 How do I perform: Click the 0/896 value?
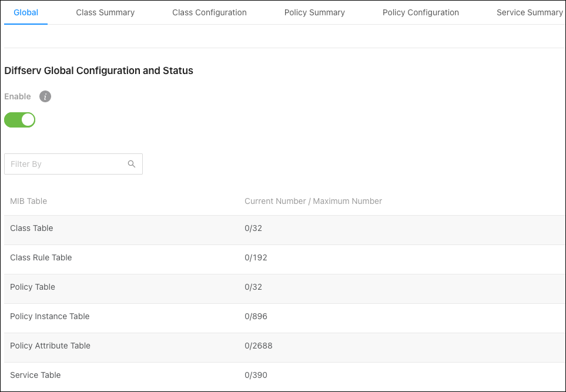(x=256, y=316)
